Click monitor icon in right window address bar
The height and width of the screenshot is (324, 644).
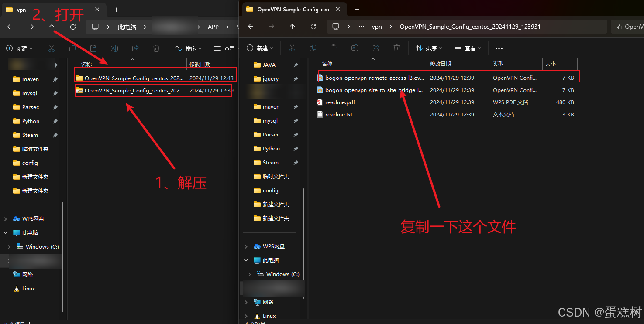[336, 27]
